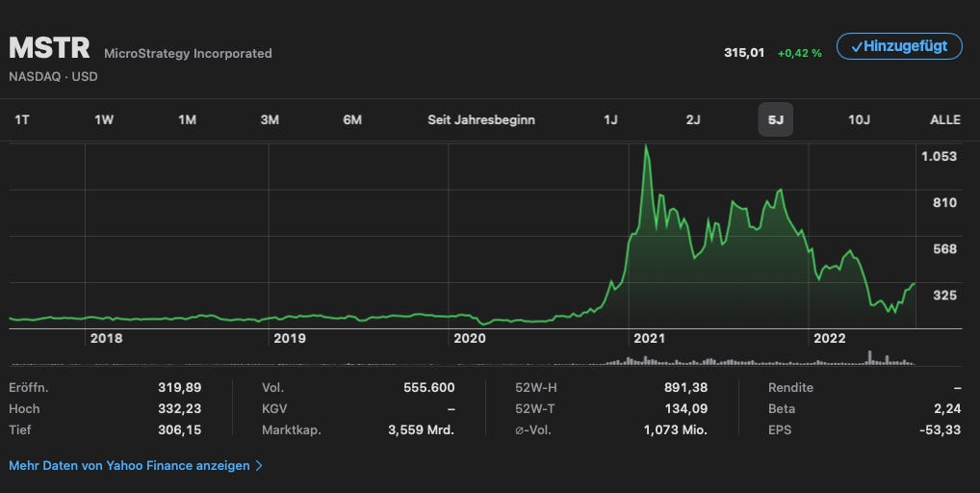The image size is (980, 493).
Task: Click the Hinzugefügt button
Action: pos(899,46)
